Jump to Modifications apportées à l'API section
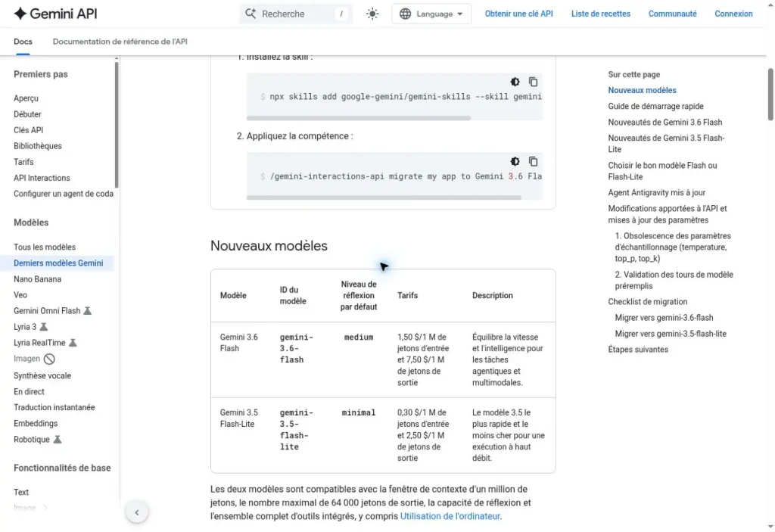This screenshot has height=532, width=775. point(668,214)
